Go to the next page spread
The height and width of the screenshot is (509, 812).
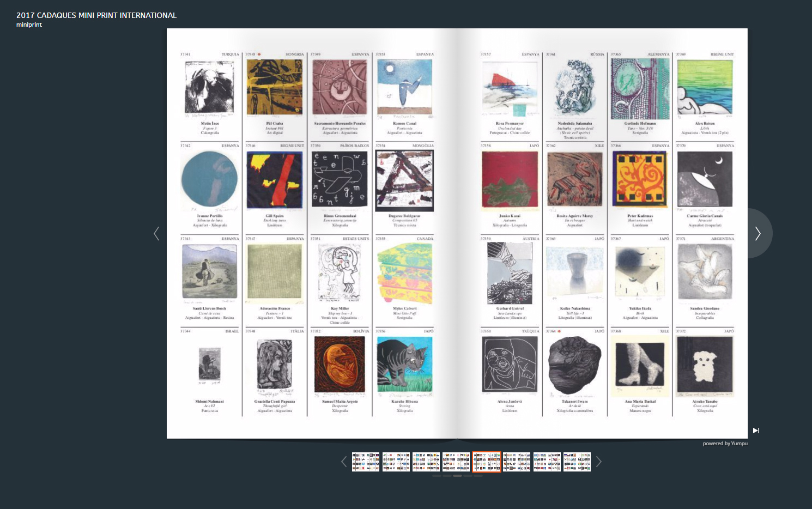[758, 234]
